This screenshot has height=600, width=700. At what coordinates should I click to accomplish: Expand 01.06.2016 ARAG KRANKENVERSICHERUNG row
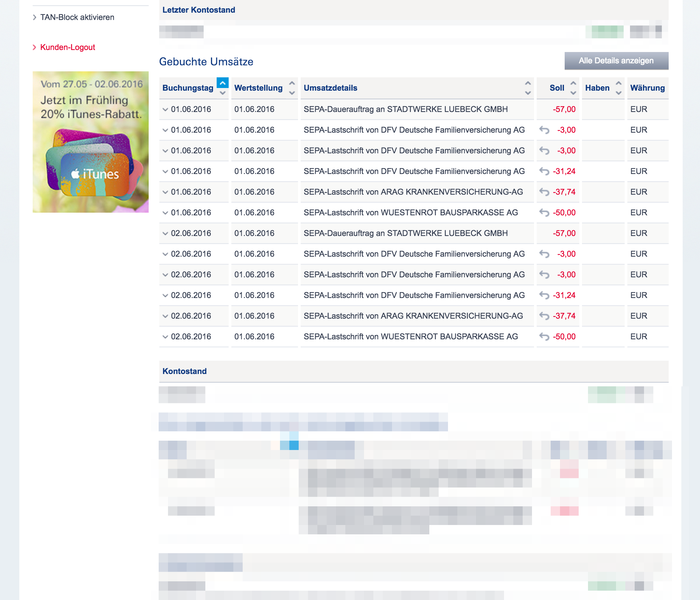pos(165,192)
